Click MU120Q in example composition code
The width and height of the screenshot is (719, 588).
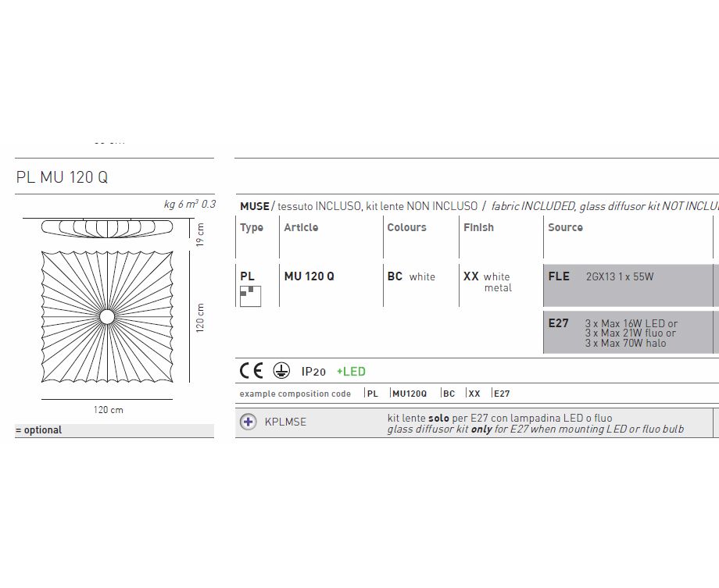[410, 394]
